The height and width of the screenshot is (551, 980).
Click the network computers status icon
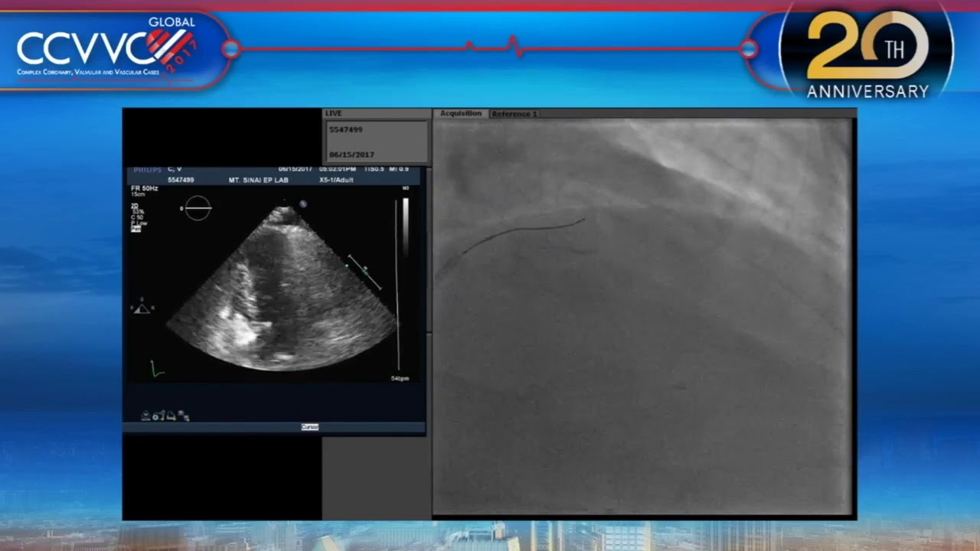(x=184, y=416)
